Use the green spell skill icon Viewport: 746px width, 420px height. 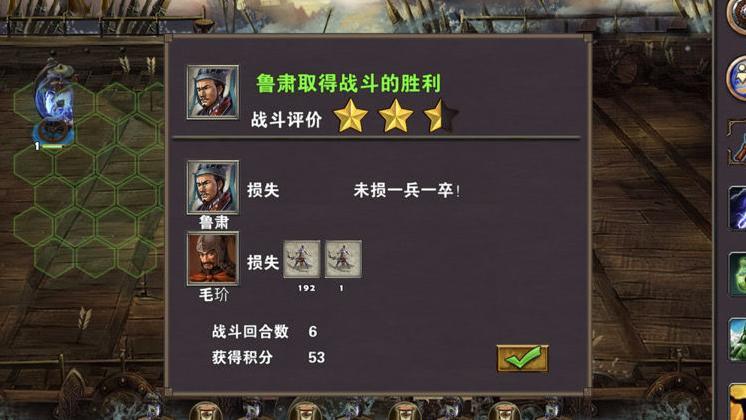(737, 274)
